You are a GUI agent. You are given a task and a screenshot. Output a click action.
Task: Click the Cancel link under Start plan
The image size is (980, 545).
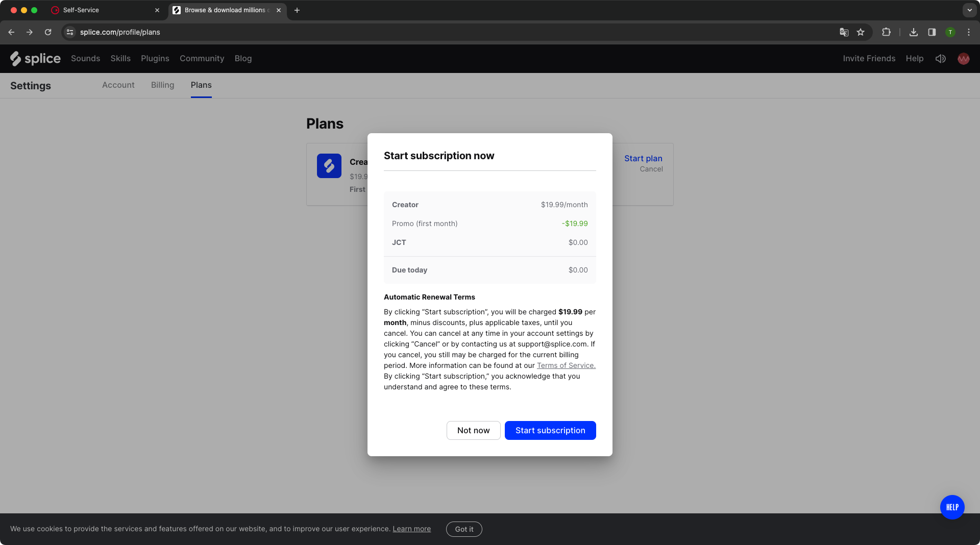pos(651,169)
